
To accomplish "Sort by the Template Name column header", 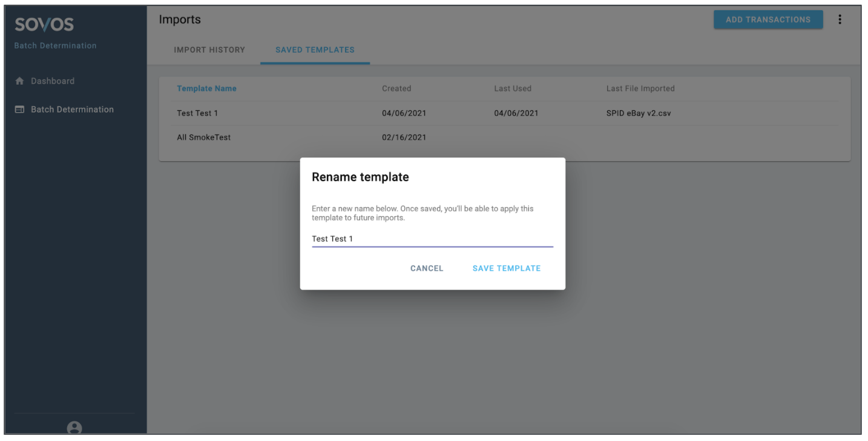I will [x=206, y=88].
